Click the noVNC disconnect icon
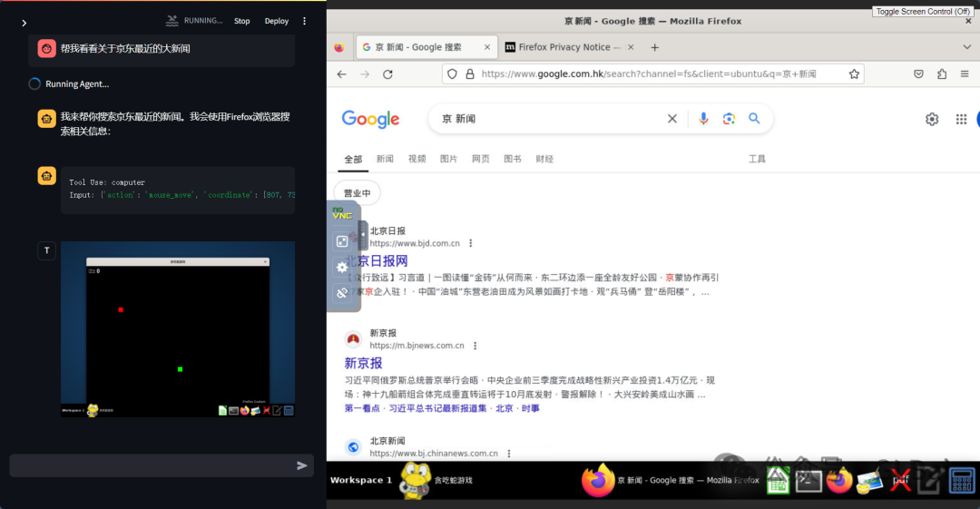This screenshot has width=980, height=509. pos(342,293)
